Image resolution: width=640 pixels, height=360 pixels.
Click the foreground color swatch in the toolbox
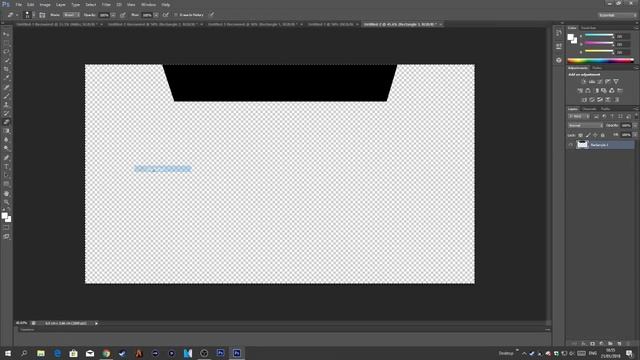tap(4, 216)
